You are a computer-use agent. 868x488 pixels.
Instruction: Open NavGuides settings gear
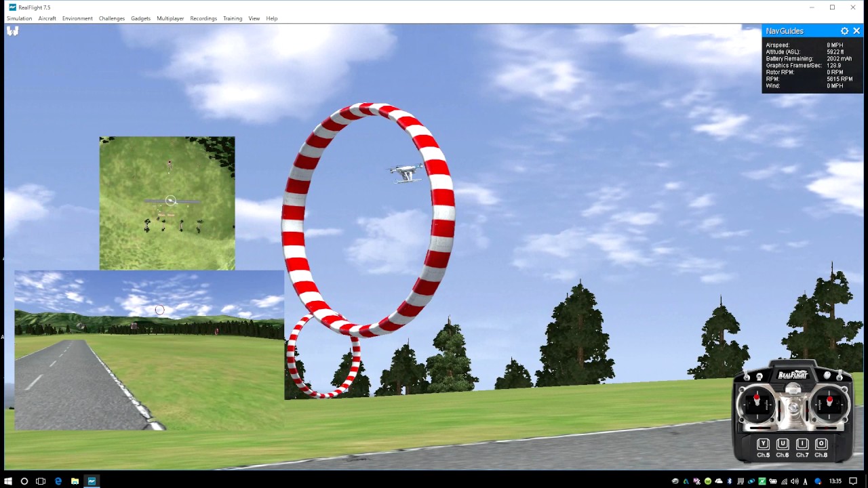[x=844, y=31]
